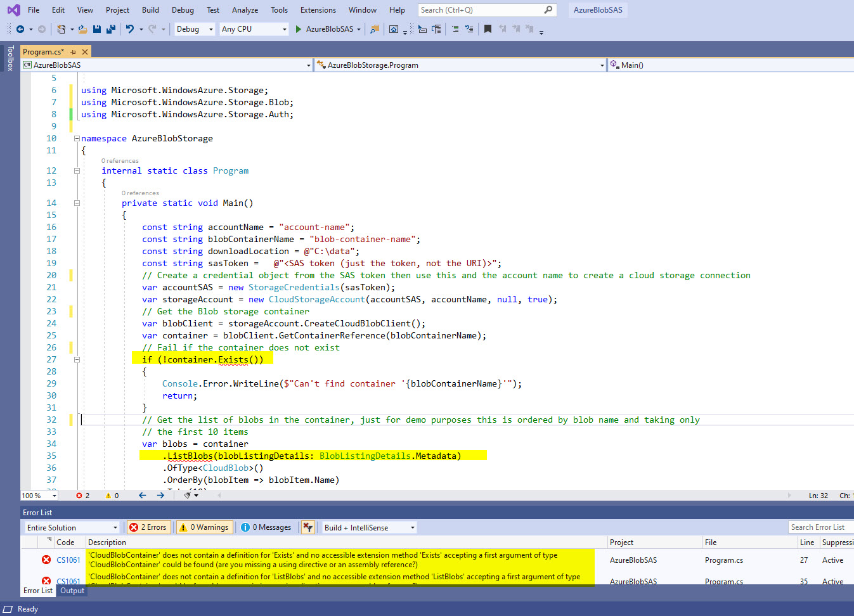854x616 pixels.
Task: Click the clear all filters icon
Action: point(308,527)
